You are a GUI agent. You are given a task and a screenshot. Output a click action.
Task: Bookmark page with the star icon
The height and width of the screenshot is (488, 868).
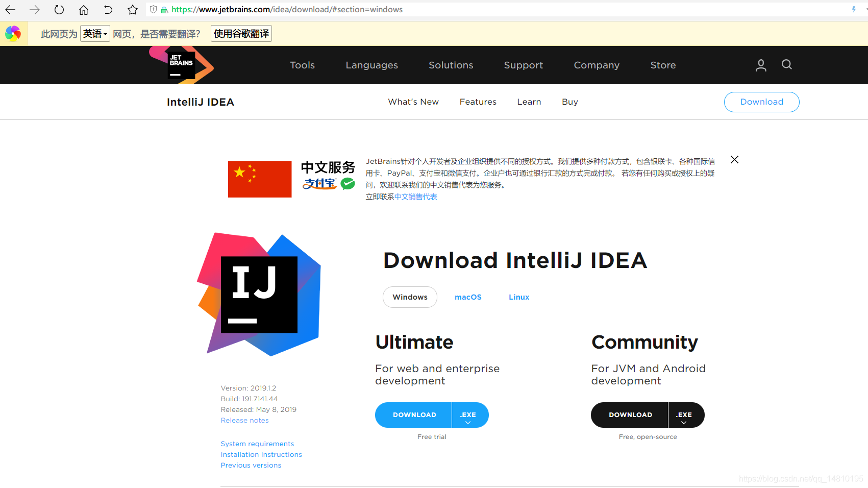133,10
